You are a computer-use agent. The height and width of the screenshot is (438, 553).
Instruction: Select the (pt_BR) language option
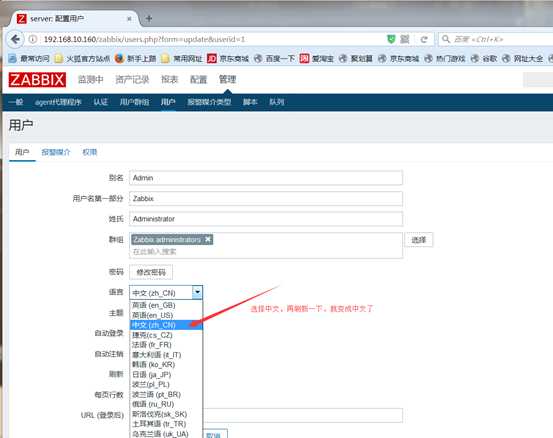point(166,394)
